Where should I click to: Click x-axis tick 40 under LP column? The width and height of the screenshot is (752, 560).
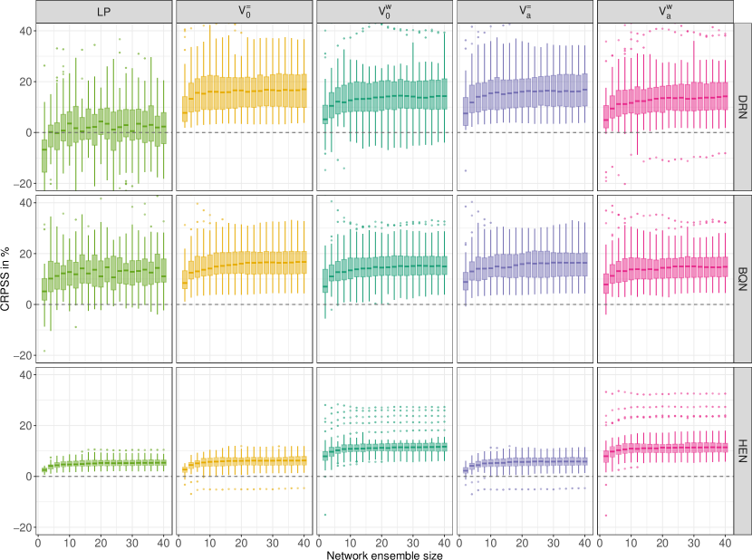[164, 543]
